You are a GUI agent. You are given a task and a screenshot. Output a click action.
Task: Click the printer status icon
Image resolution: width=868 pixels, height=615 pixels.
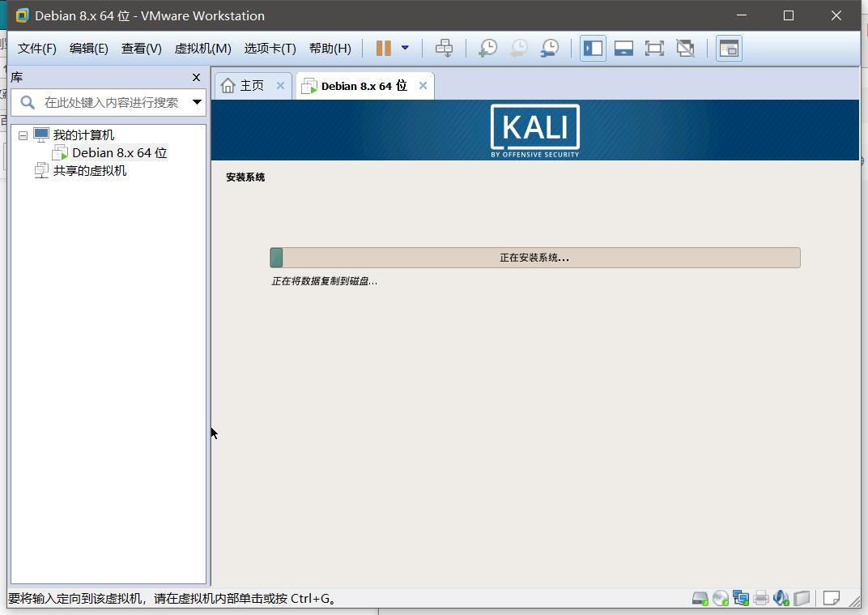(x=761, y=598)
